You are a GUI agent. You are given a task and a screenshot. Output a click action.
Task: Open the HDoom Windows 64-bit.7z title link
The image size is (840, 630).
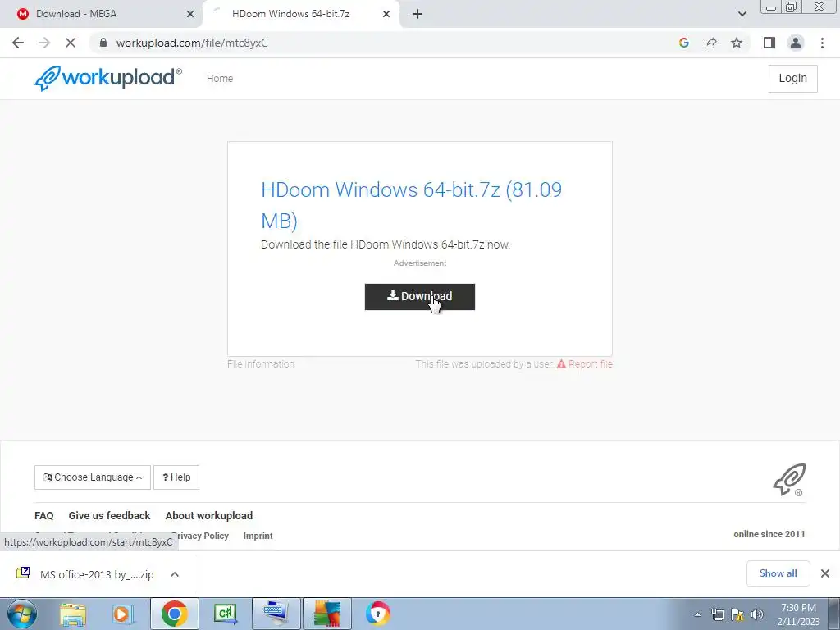coord(412,205)
